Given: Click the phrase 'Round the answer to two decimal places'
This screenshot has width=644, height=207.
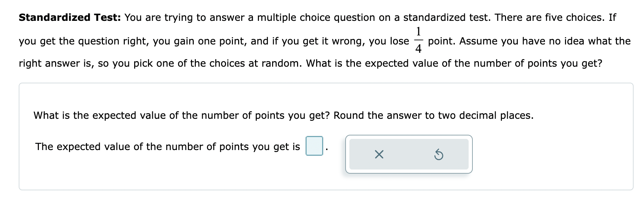Looking at the screenshot, I should [434, 115].
